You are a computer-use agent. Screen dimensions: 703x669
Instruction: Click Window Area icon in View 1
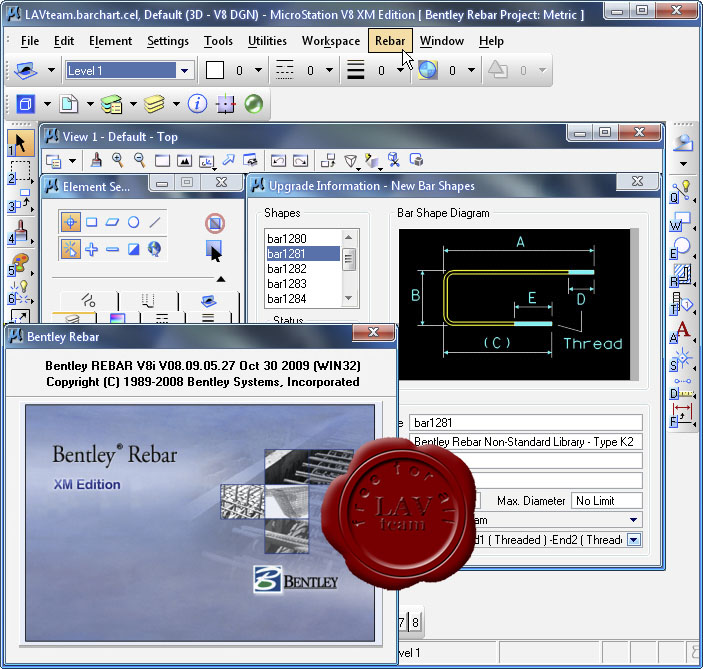(162, 161)
